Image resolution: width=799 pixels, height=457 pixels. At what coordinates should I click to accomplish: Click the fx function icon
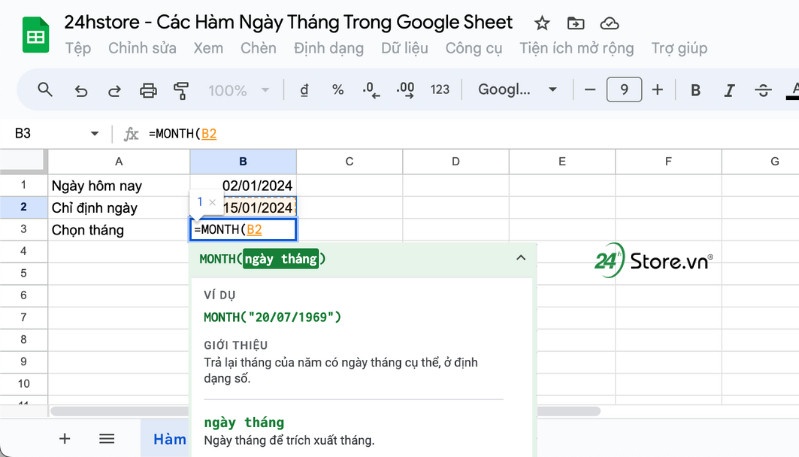point(131,134)
